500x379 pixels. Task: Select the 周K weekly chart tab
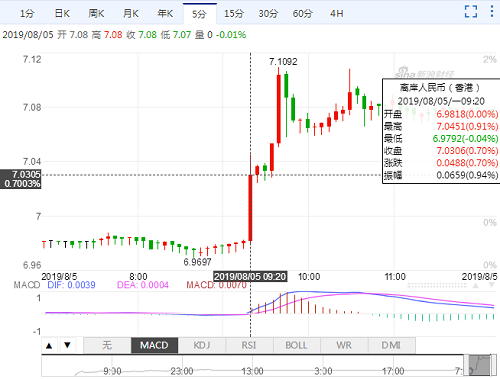(96, 14)
